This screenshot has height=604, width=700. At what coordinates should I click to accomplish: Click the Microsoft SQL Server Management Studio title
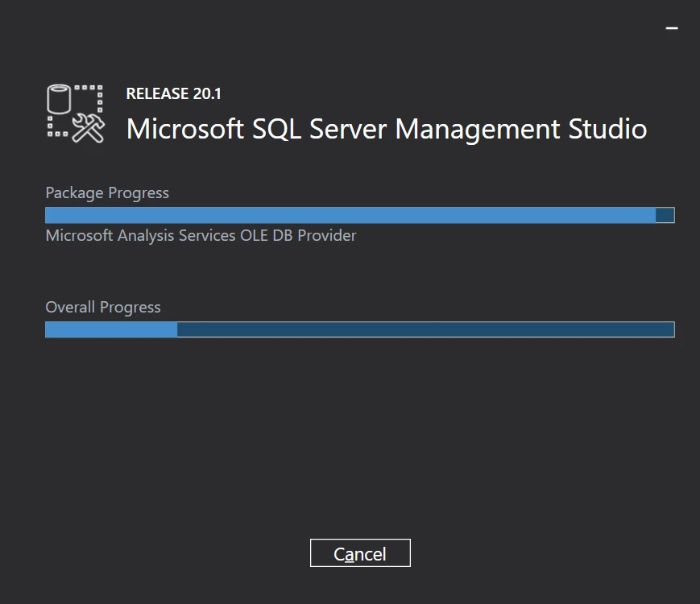pyautogui.click(x=387, y=129)
